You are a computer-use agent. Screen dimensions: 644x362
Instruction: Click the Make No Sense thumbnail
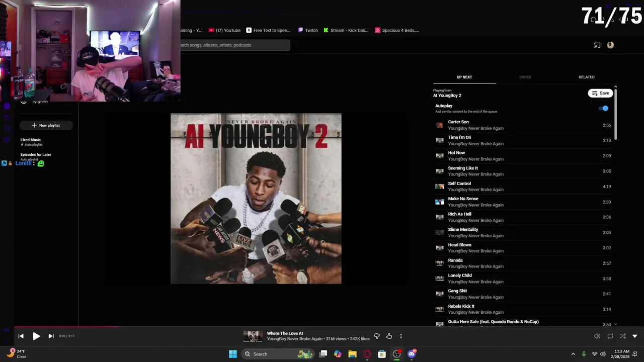440,202
